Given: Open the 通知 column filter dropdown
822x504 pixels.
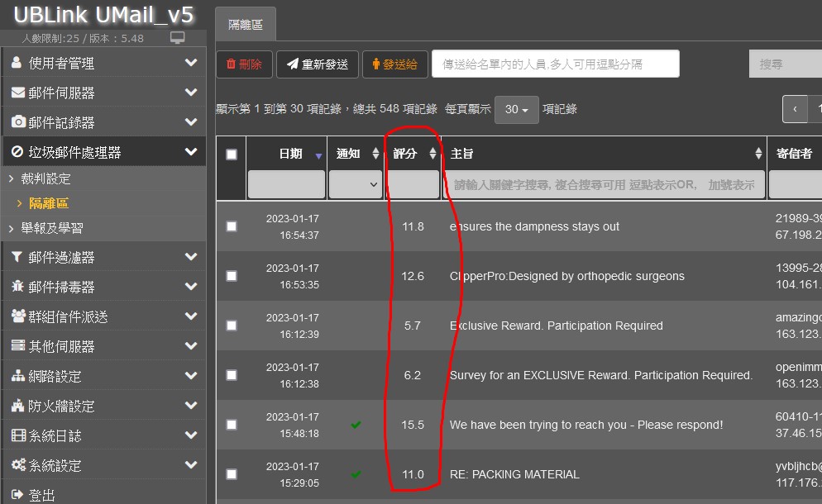Looking at the screenshot, I should [355, 185].
